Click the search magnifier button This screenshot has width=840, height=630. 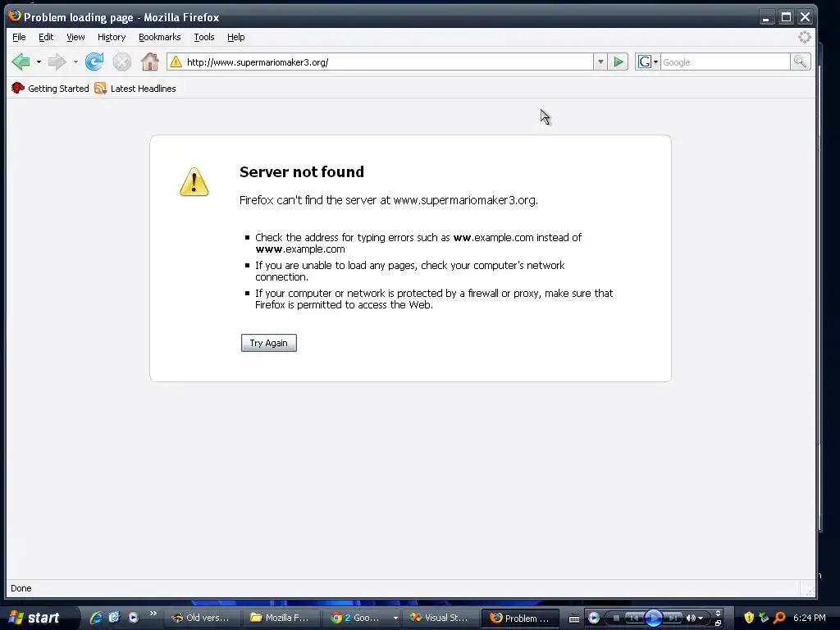click(x=801, y=62)
